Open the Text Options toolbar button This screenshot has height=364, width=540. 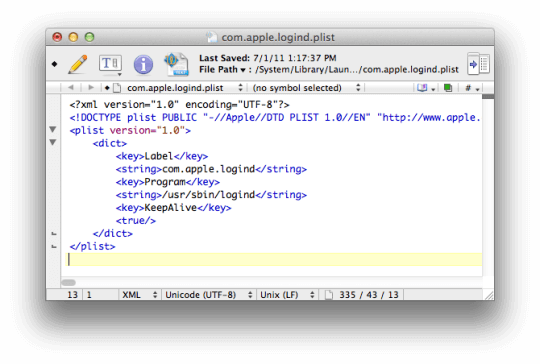(x=110, y=65)
